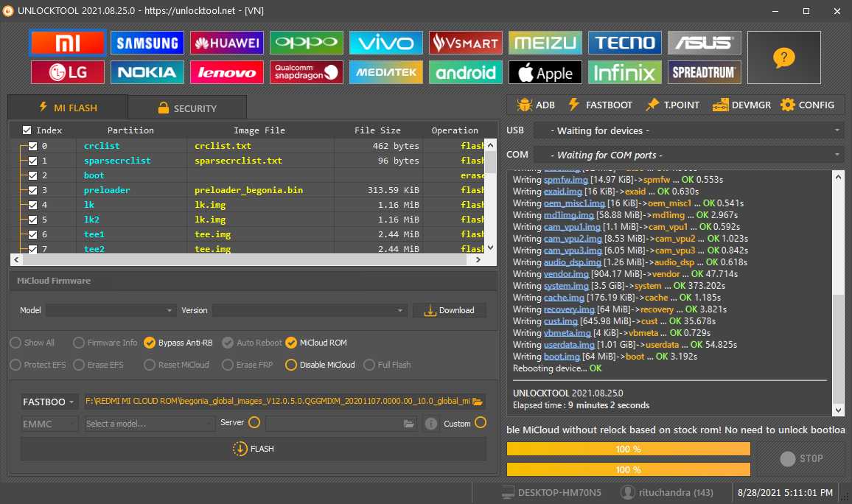Select the Tecno brand icon
The width and height of the screenshot is (852, 504).
(625, 43)
